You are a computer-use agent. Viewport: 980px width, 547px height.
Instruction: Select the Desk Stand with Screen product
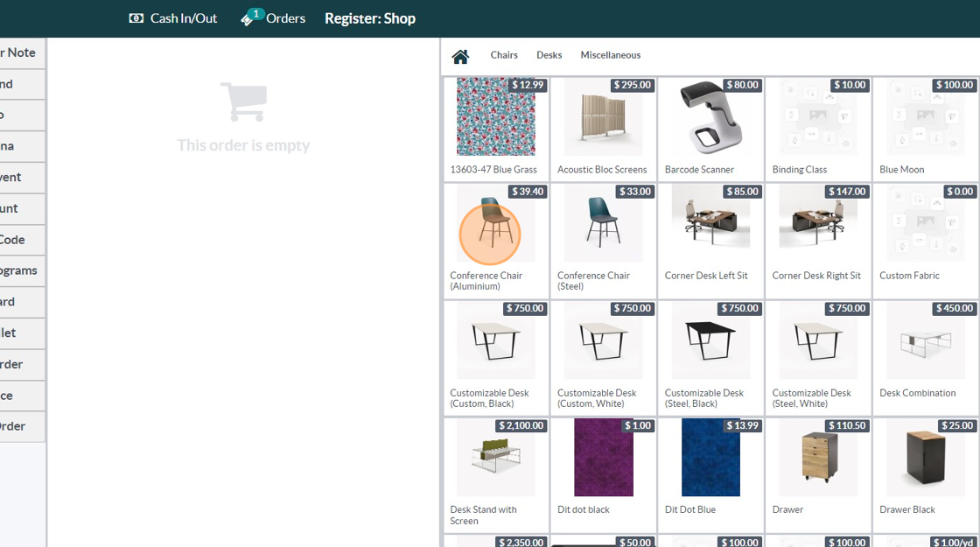tap(496, 474)
